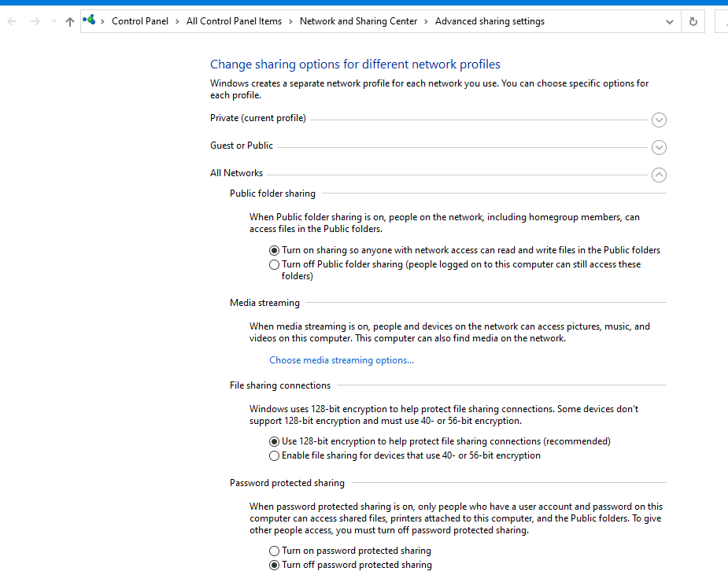The image size is (728, 586).
Task: Click the File sharing connections heading
Action: point(280,385)
